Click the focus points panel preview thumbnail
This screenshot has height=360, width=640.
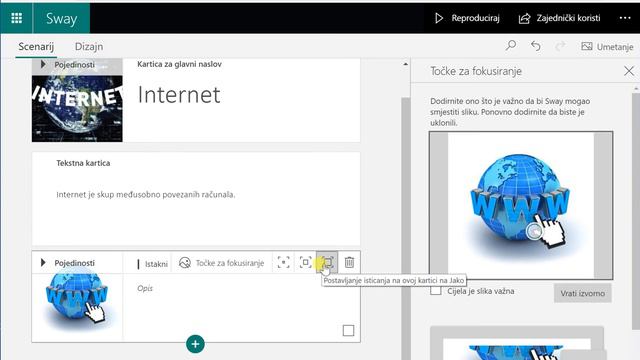[x=517, y=343]
